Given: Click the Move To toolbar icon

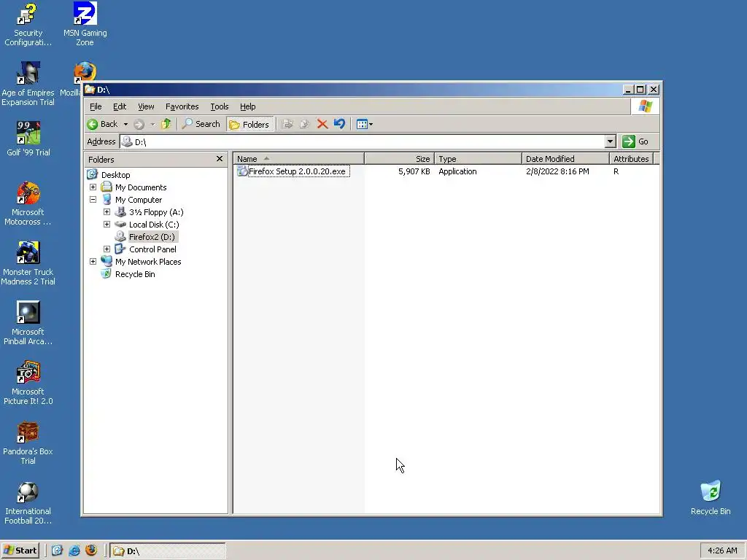Looking at the screenshot, I should pos(287,124).
